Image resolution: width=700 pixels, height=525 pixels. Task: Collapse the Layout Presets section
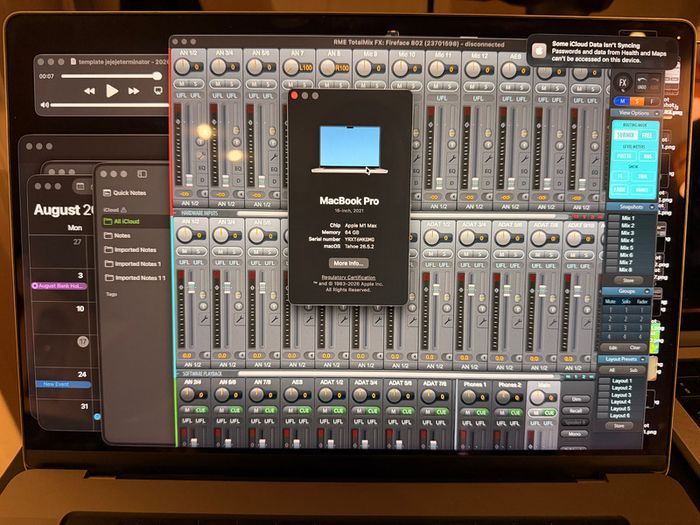(642, 359)
